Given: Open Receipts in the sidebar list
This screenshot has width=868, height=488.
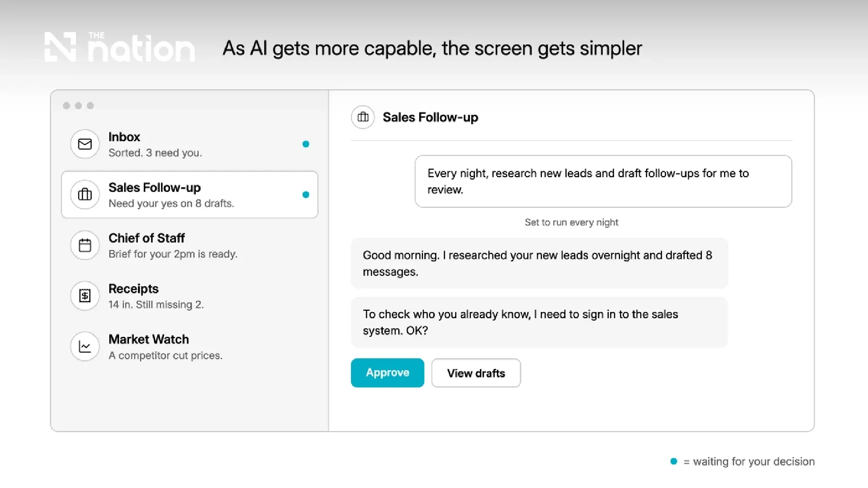Looking at the screenshot, I should [190, 296].
